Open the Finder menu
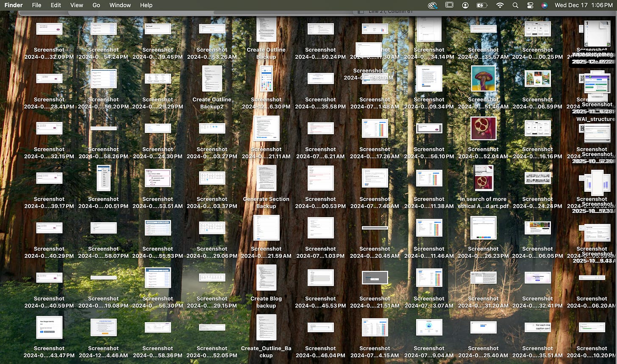Viewport: 617px width, 364px height. coord(14,5)
